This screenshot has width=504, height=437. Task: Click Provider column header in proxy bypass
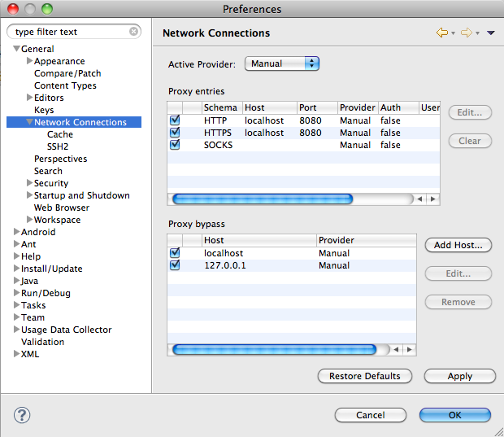coord(367,240)
